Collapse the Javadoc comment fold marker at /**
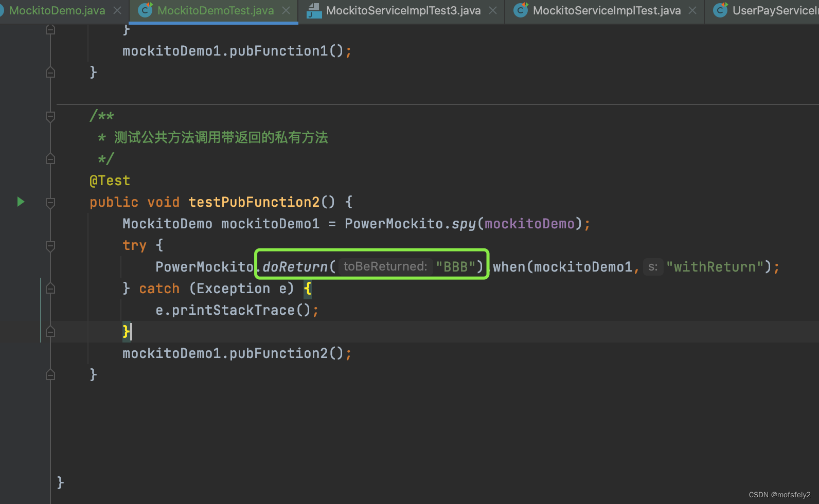The image size is (819, 504). coord(50,117)
